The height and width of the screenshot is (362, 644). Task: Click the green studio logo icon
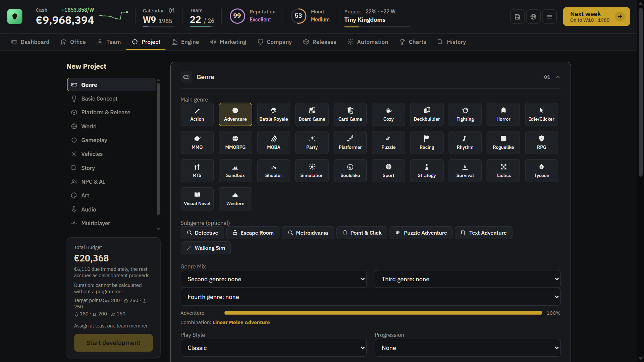pyautogui.click(x=15, y=16)
